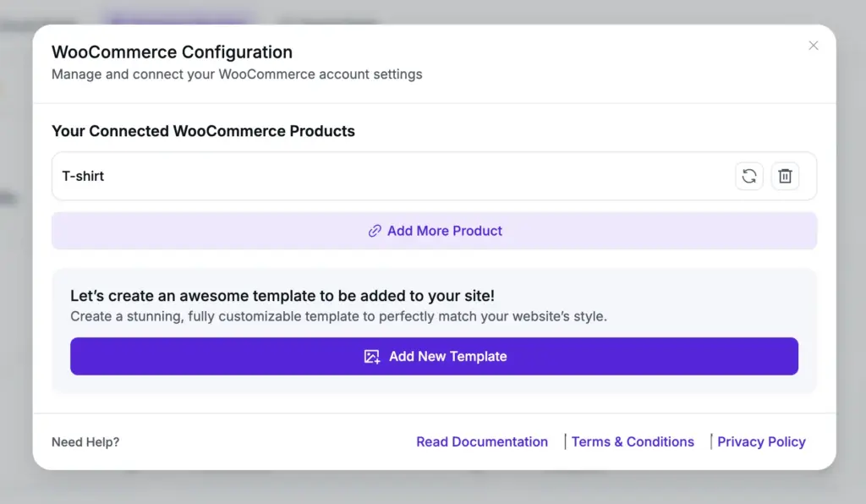Close the WooCommerce Configuration dialog
The image size is (866, 504).
tap(813, 46)
